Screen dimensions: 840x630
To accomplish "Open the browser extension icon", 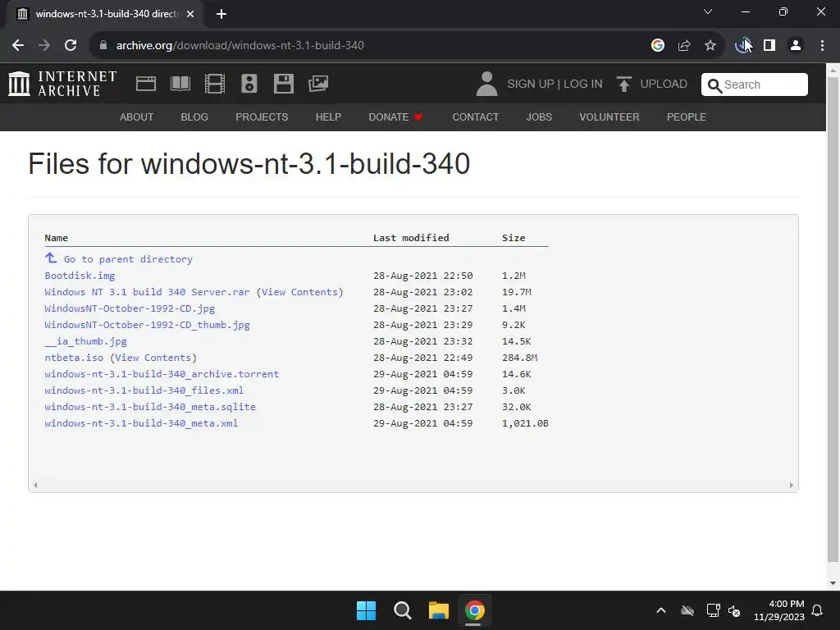I will point(742,46).
